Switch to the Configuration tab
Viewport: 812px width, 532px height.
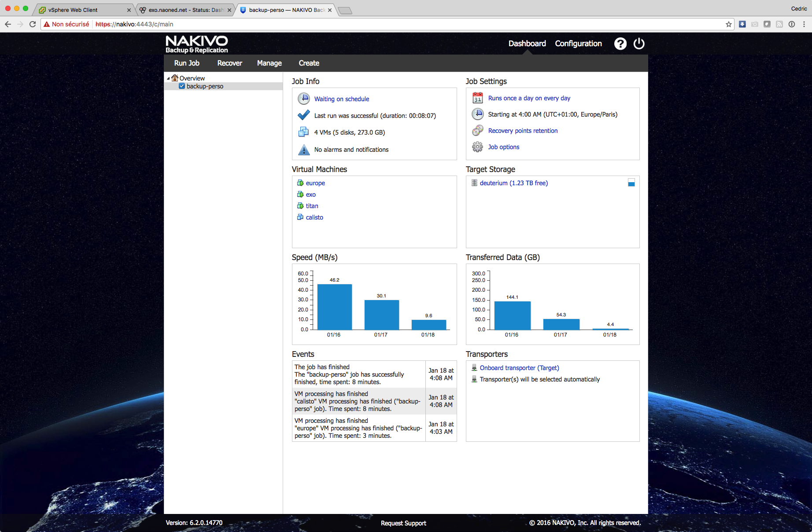(x=578, y=44)
